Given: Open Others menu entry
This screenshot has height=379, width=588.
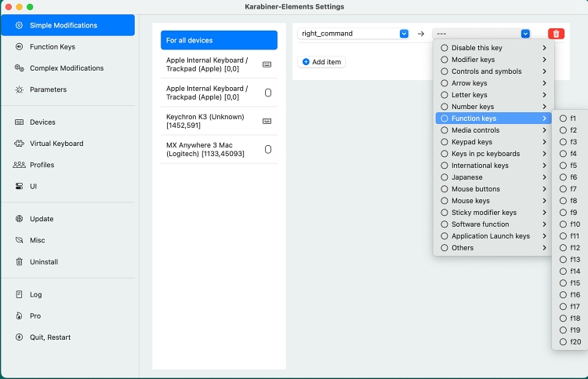Looking at the screenshot, I should [x=493, y=248].
